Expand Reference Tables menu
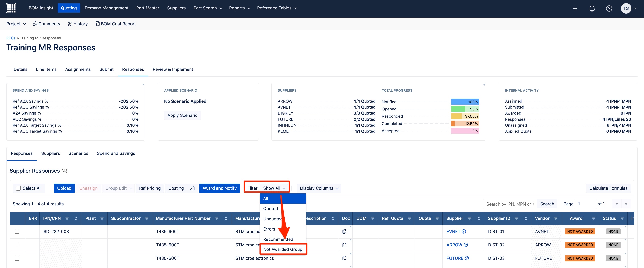This screenshot has width=644, height=268. pyautogui.click(x=277, y=8)
